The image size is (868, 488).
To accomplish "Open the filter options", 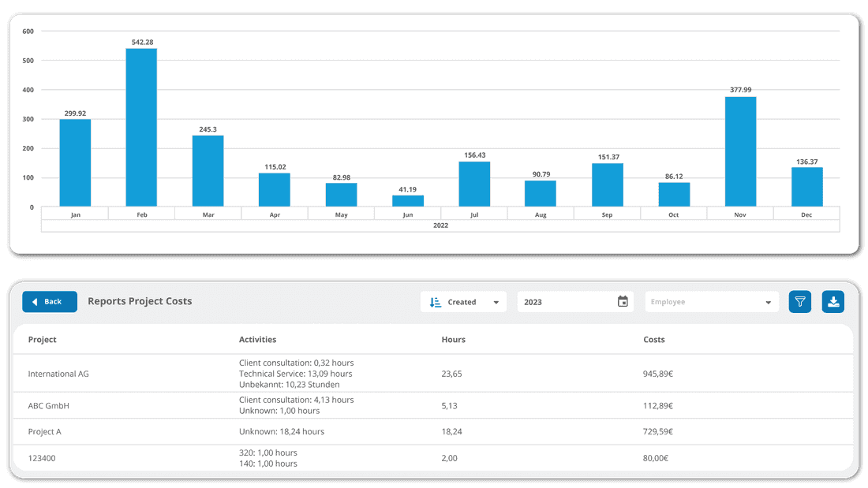I will coord(799,301).
